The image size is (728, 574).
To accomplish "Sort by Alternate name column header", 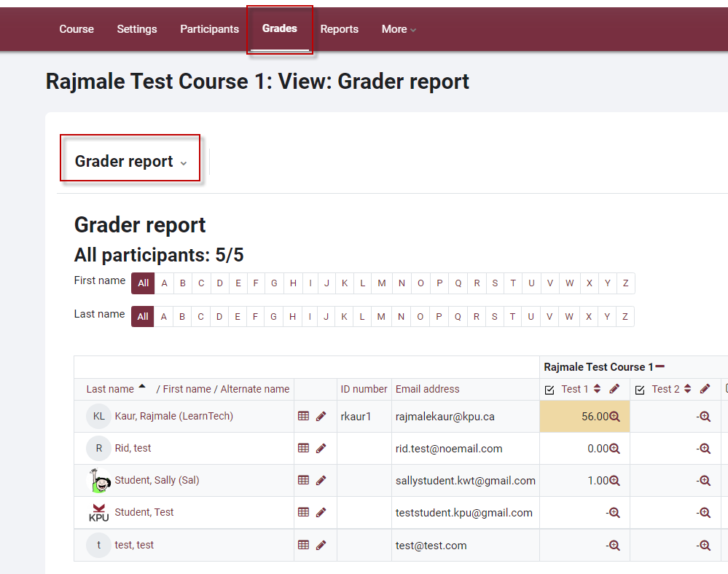I will click(255, 389).
